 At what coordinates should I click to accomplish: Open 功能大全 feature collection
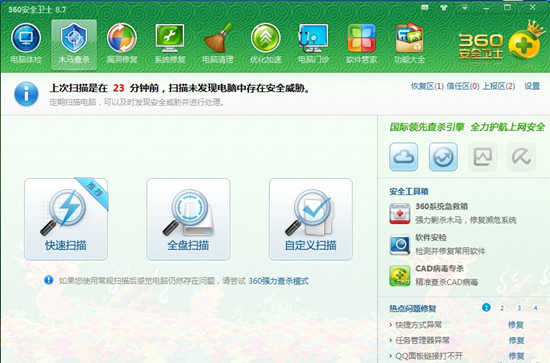click(409, 44)
